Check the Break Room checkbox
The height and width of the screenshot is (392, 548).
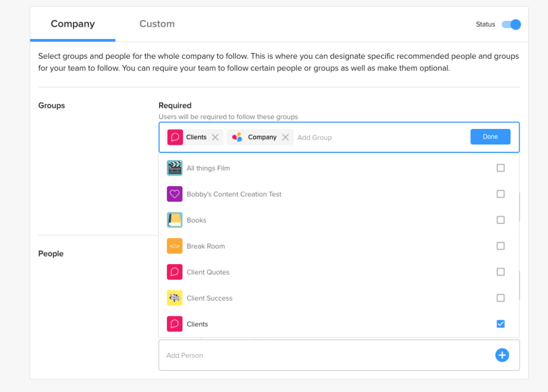(x=500, y=246)
